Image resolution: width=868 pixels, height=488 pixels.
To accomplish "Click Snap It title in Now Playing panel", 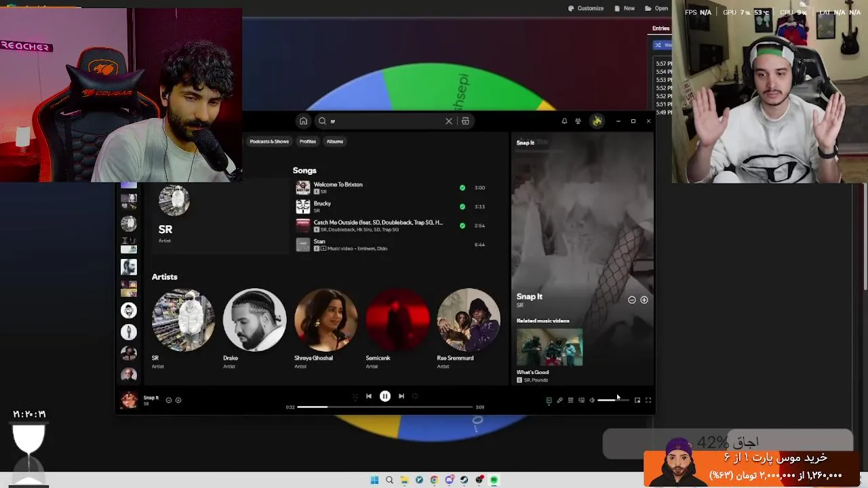I will 530,296.
